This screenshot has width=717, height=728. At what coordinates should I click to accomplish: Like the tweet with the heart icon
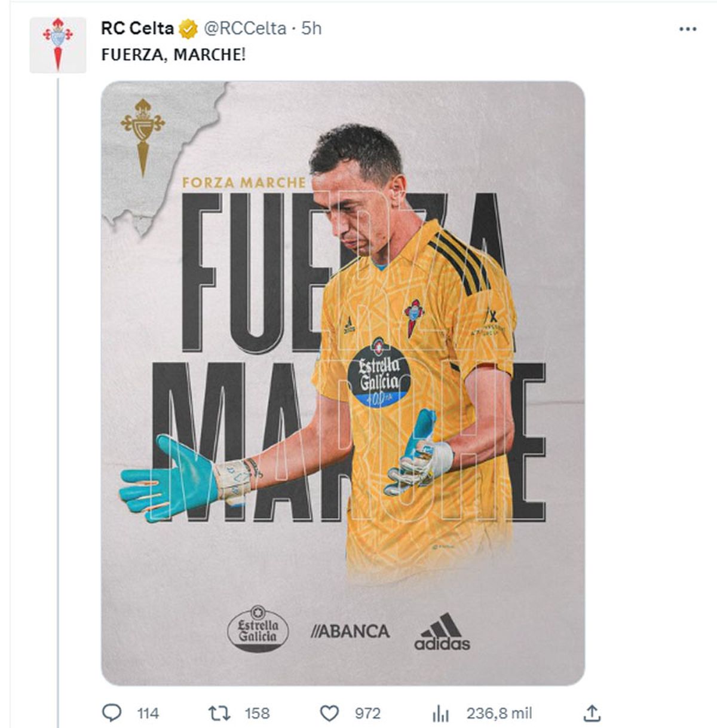click(329, 712)
